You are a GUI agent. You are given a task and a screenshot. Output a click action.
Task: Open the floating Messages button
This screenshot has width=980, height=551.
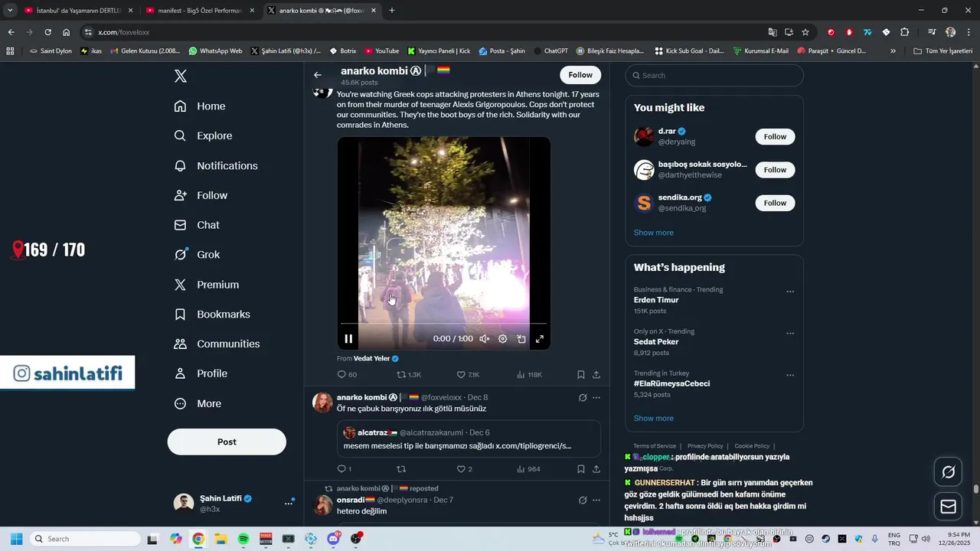(949, 507)
